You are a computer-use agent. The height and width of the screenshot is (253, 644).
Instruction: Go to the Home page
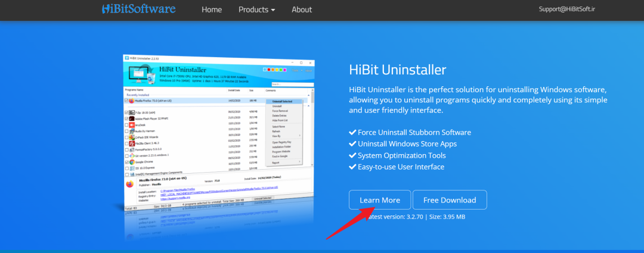coord(212,10)
